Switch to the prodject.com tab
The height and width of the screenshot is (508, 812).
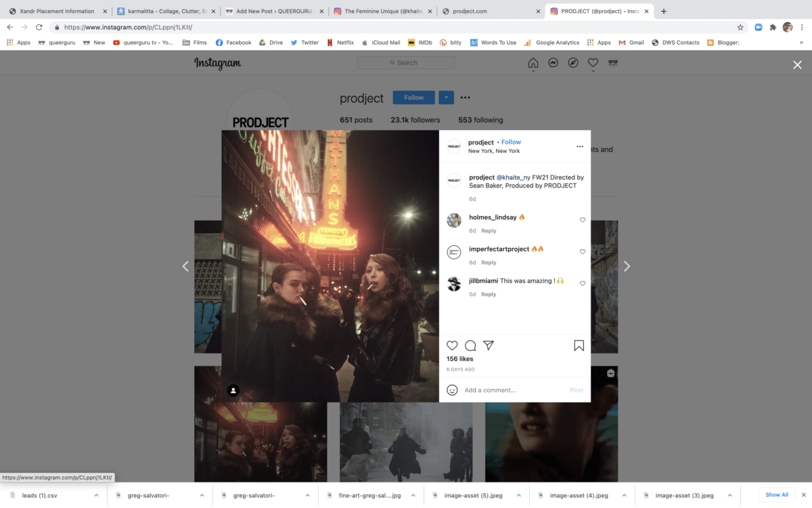tap(490, 12)
